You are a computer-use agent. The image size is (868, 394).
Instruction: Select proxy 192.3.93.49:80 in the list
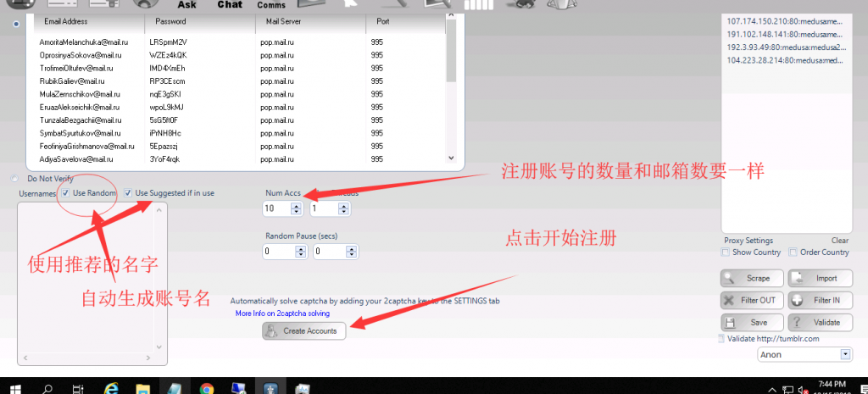pos(785,47)
